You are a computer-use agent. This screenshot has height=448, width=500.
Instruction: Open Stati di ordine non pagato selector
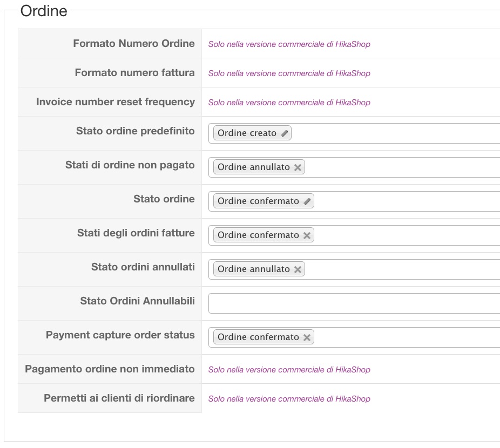point(400,167)
